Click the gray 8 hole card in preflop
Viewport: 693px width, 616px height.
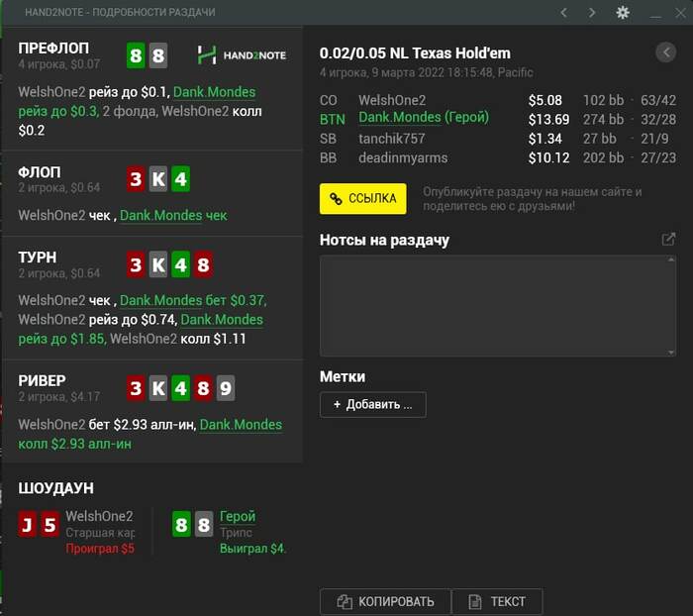click(x=158, y=55)
